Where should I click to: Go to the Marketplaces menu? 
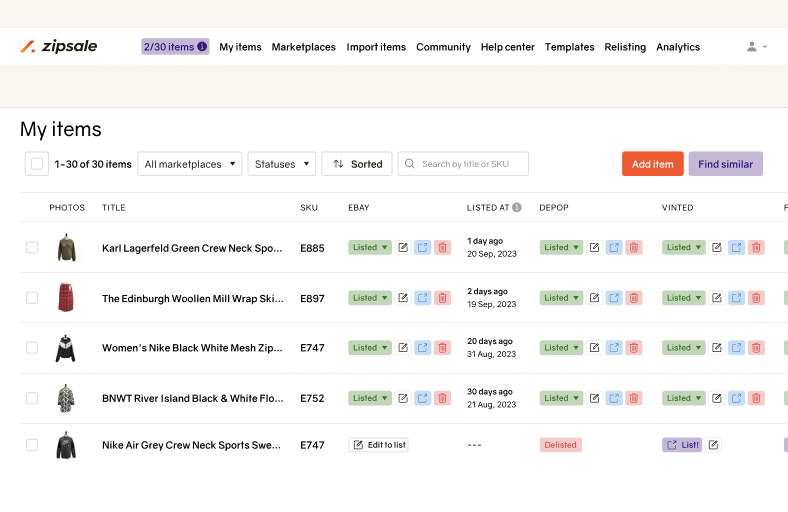[303, 47]
